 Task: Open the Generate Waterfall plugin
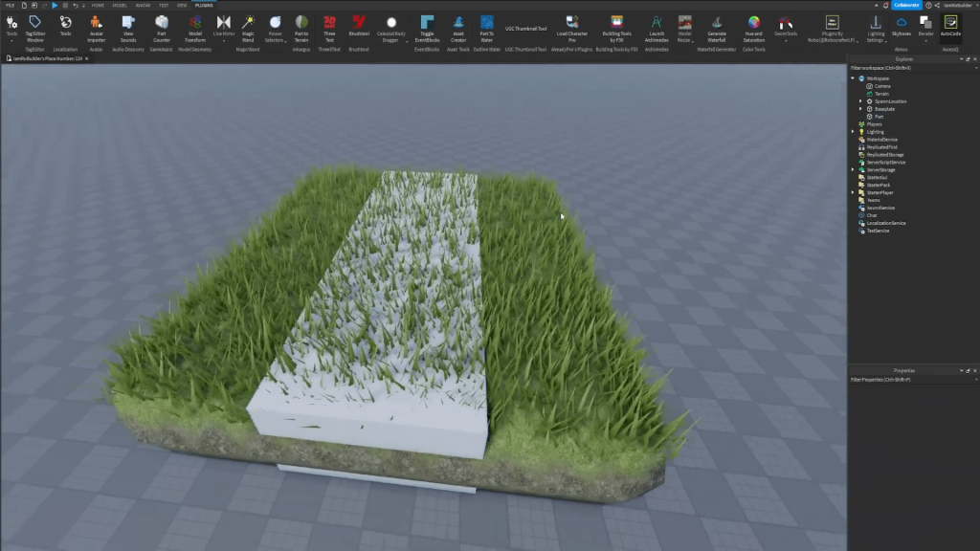tap(716, 29)
